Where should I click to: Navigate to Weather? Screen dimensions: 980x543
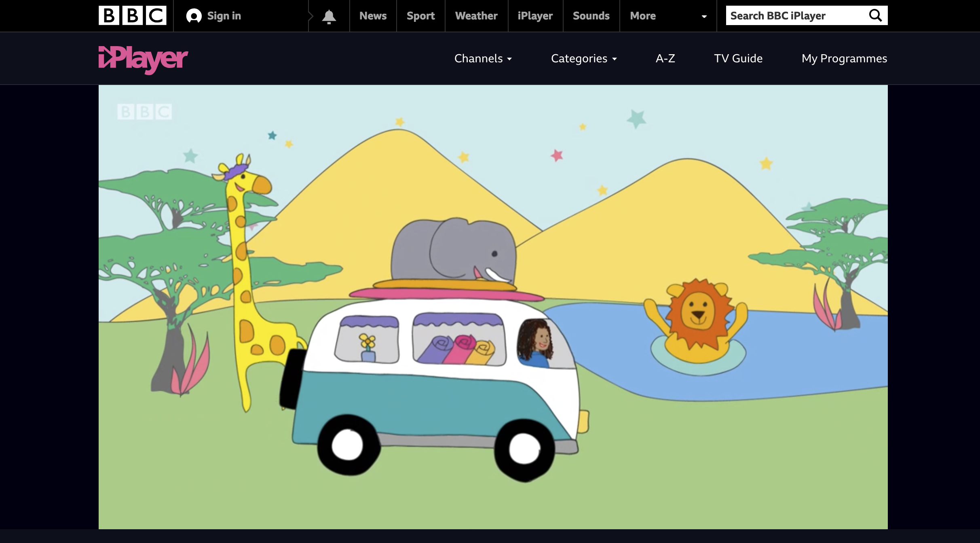coord(476,16)
